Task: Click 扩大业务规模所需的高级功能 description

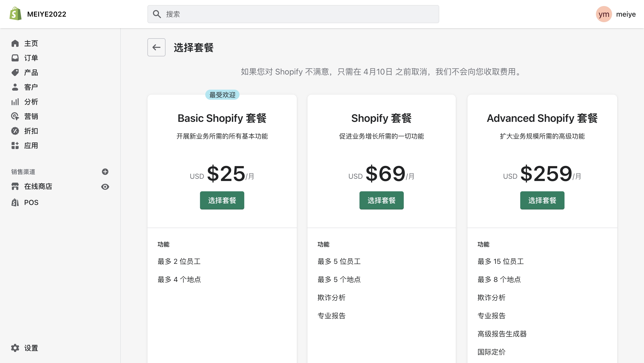Action: coord(542,136)
